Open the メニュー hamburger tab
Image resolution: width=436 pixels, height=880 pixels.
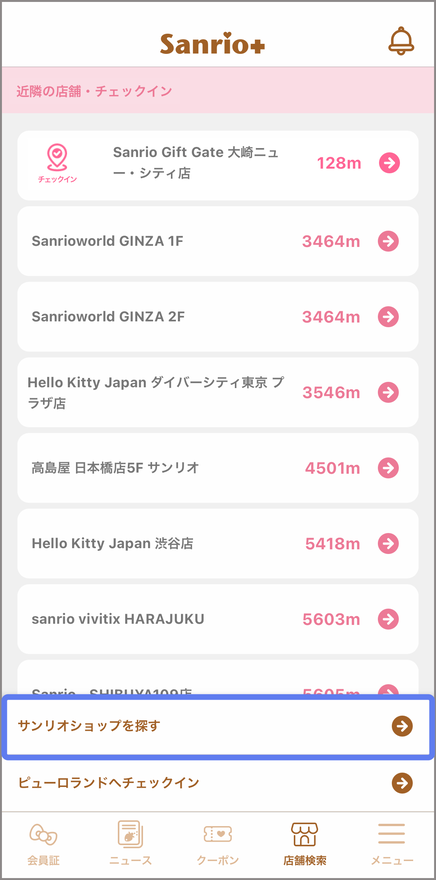pos(392,844)
